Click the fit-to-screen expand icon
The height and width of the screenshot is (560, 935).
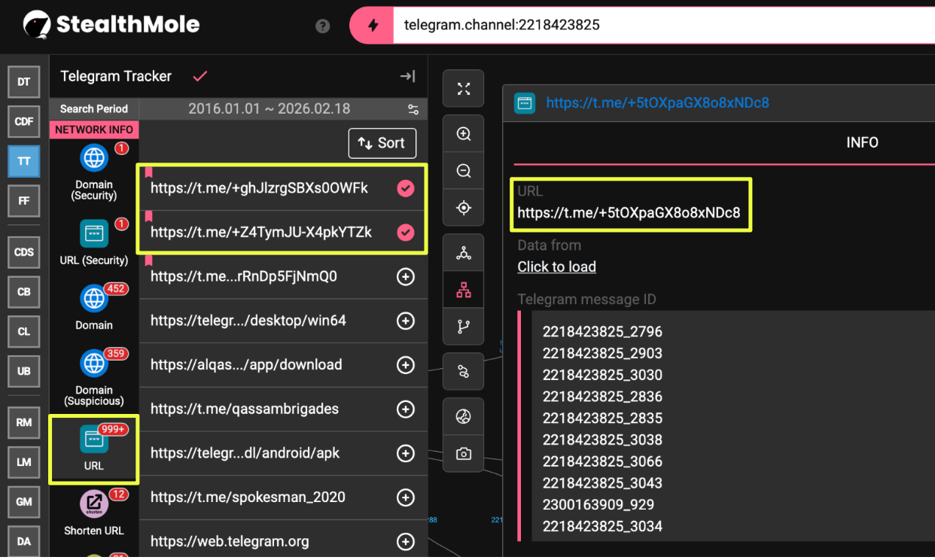pos(464,90)
